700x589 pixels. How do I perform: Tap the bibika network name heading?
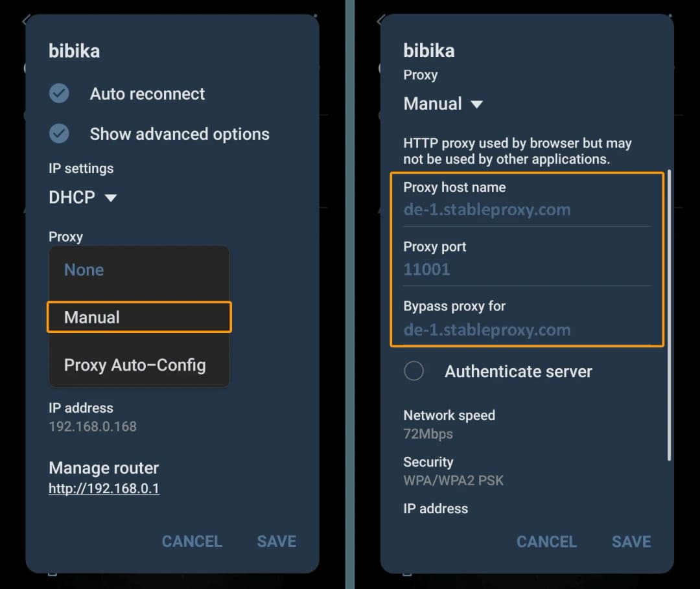tap(73, 51)
